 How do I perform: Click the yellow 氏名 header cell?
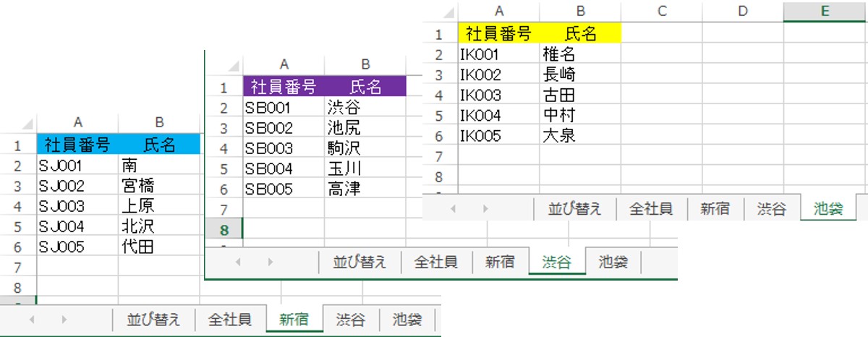click(x=581, y=33)
